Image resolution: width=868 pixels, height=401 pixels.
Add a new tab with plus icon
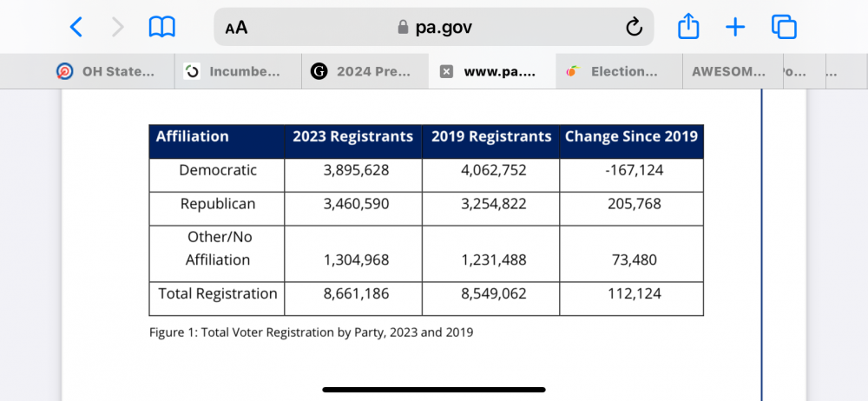[x=735, y=28]
